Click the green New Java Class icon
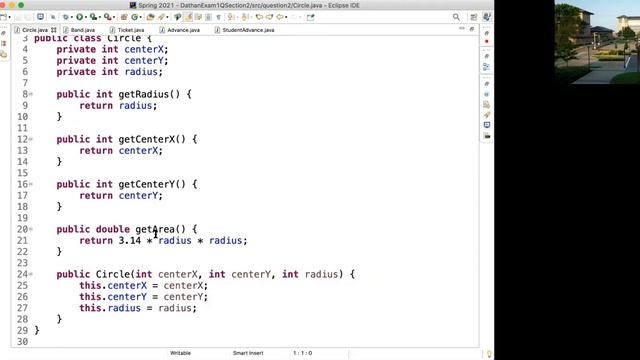The width and height of the screenshot is (640, 360). coord(134,17)
